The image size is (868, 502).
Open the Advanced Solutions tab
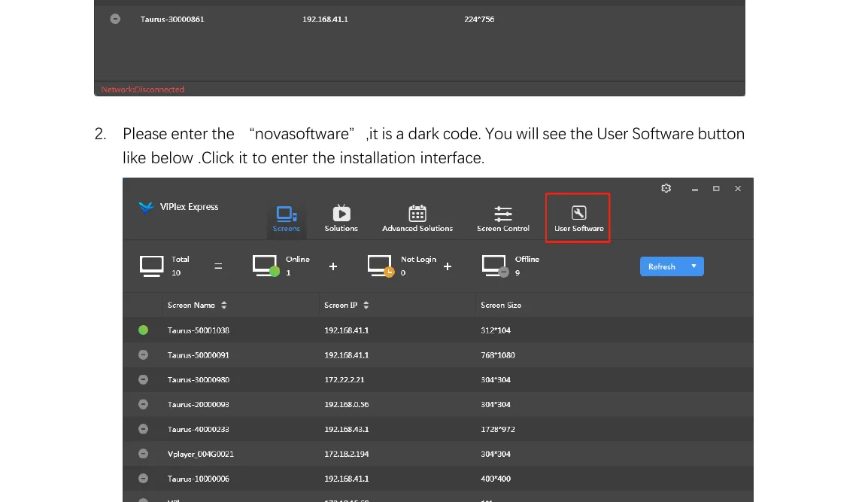(417, 219)
